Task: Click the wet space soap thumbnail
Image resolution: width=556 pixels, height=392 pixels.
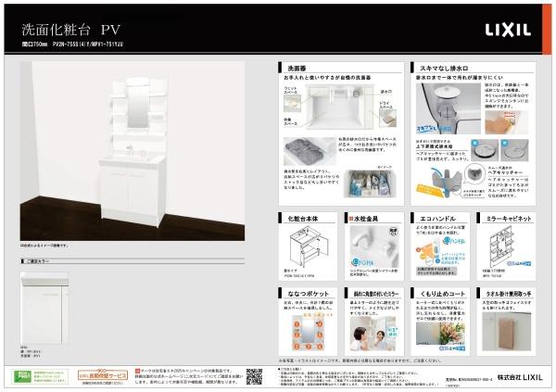Action: (x=292, y=103)
